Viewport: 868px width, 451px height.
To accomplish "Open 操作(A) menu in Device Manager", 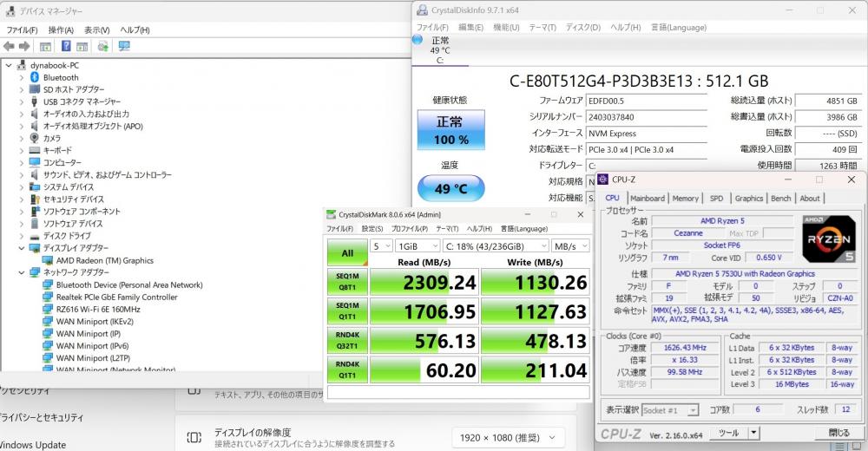I will 61,29.
